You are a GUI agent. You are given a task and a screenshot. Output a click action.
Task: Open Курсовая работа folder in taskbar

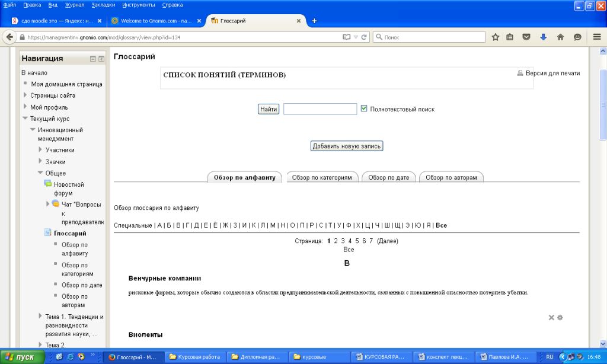195,357
